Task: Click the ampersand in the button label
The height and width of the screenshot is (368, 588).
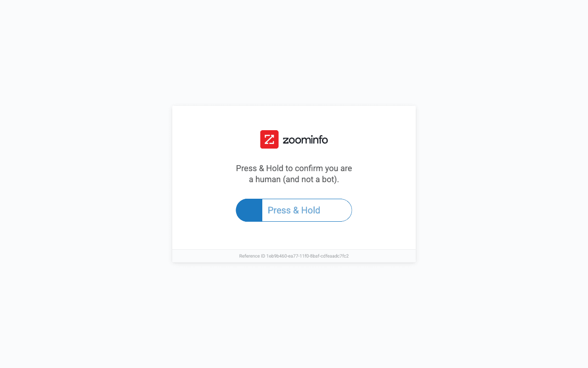Action: [x=296, y=210]
